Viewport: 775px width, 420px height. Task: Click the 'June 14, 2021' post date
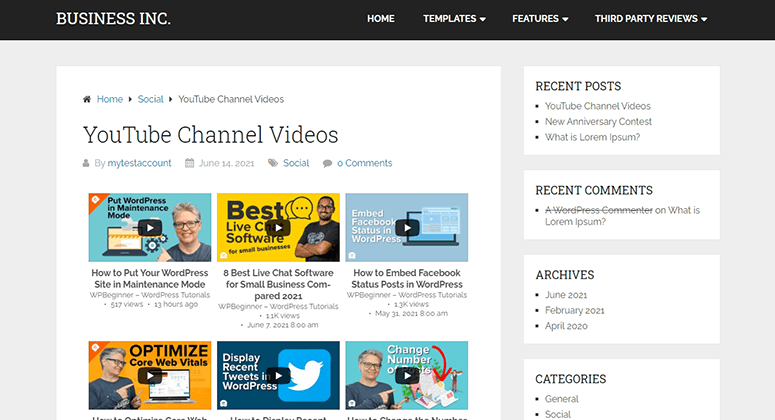tap(226, 164)
